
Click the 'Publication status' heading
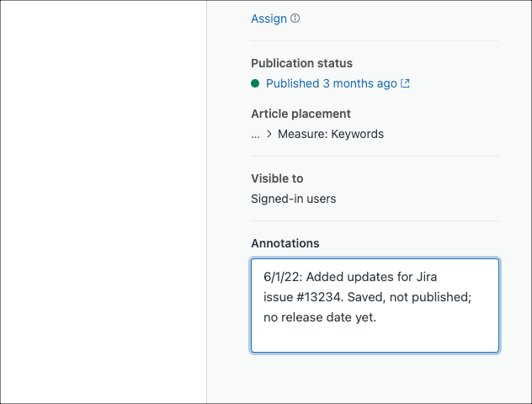click(x=301, y=63)
